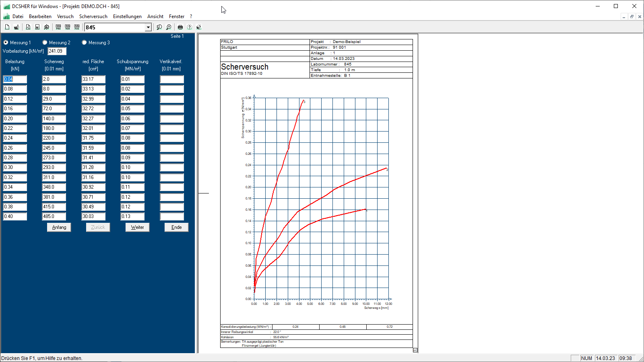Click the Vorbelastung field showing 241.09
This screenshot has height=362, width=644.
click(57, 51)
